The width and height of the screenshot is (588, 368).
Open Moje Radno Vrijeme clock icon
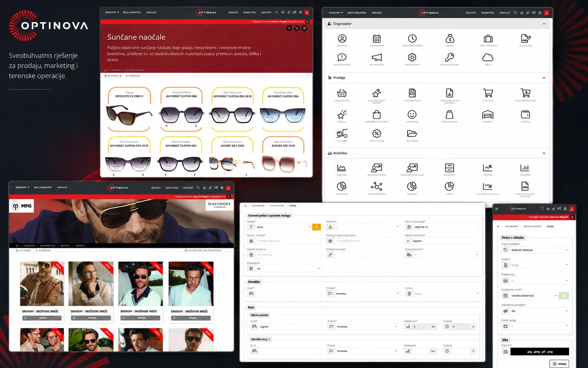pos(412,39)
